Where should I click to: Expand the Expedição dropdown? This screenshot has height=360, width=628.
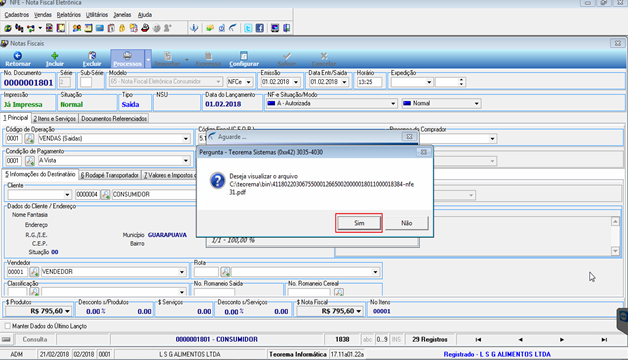tap(429, 82)
